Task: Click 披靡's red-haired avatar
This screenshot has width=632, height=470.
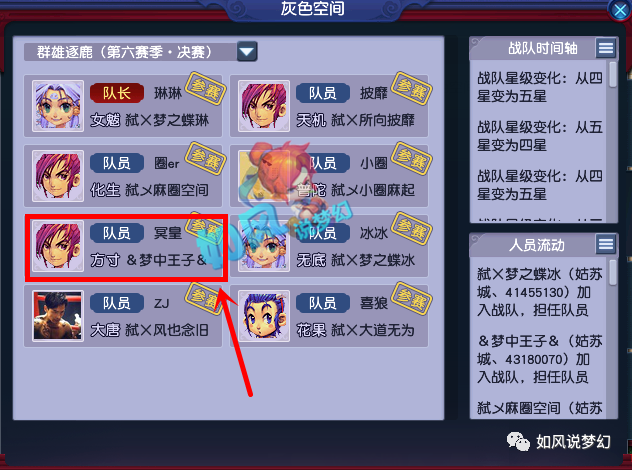Action: (264, 106)
